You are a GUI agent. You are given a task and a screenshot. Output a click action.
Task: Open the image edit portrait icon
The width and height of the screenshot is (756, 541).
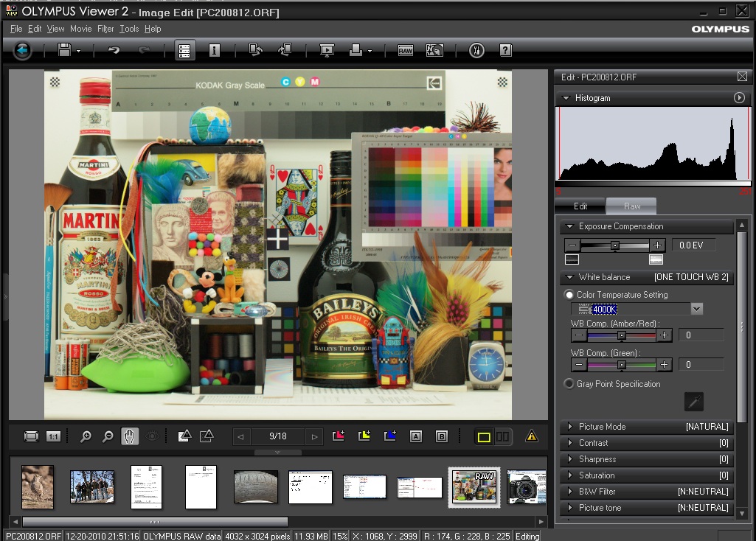[x=434, y=50]
